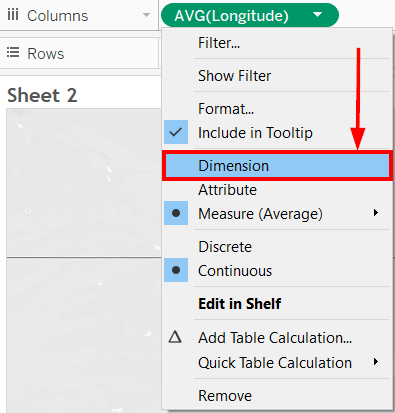Open the Columns shelf dropdown arrow
The width and height of the screenshot is (395, 413).
146,15
